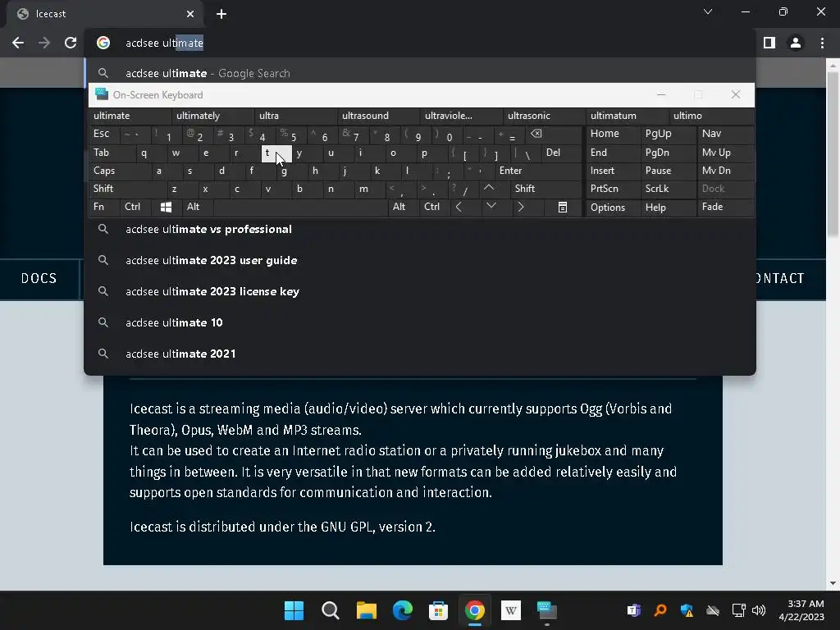
Task: Choose 'acdsee ultimate 10' suggestion
Action: [420, 322]
